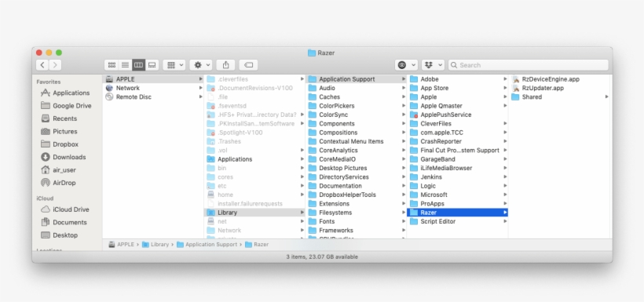This screenshot has width=644, height=302.
Task: Open air_user home folder in sidebar
Action: [x=58, y=170]
